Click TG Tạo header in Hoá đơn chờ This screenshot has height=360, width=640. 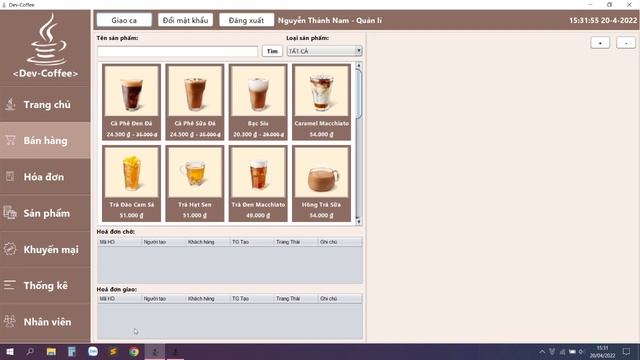tap(252, 242)
